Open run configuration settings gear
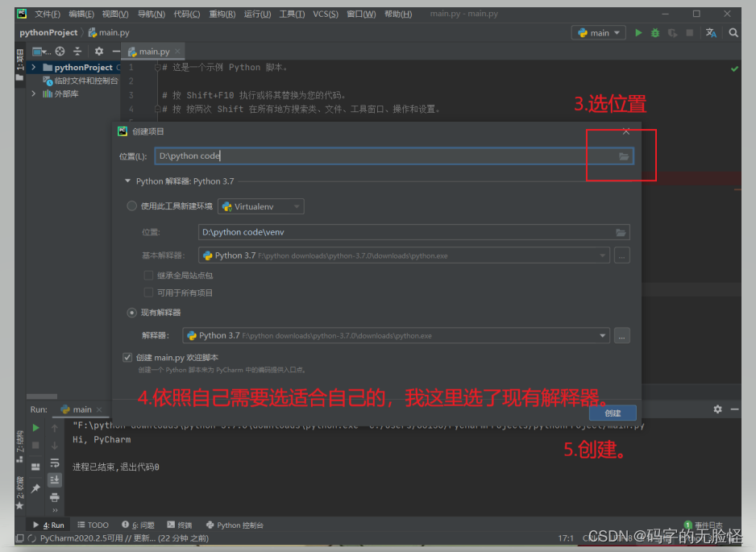 coord(717,409)
